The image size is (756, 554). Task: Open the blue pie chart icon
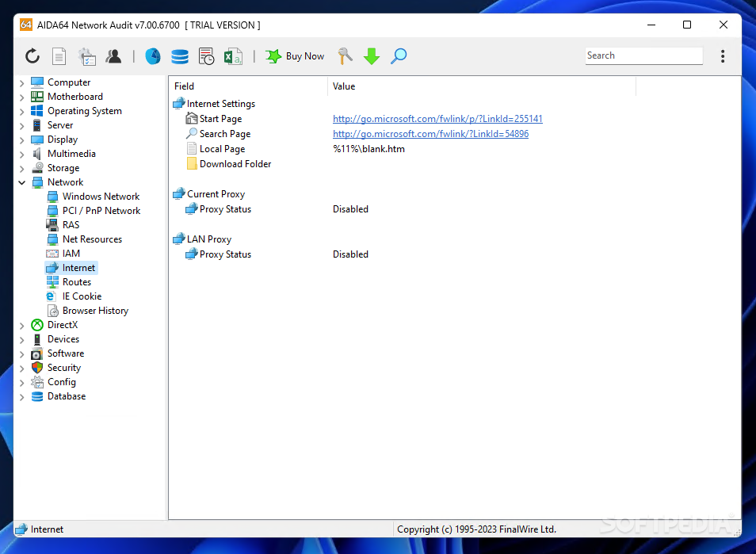[153, 56]
